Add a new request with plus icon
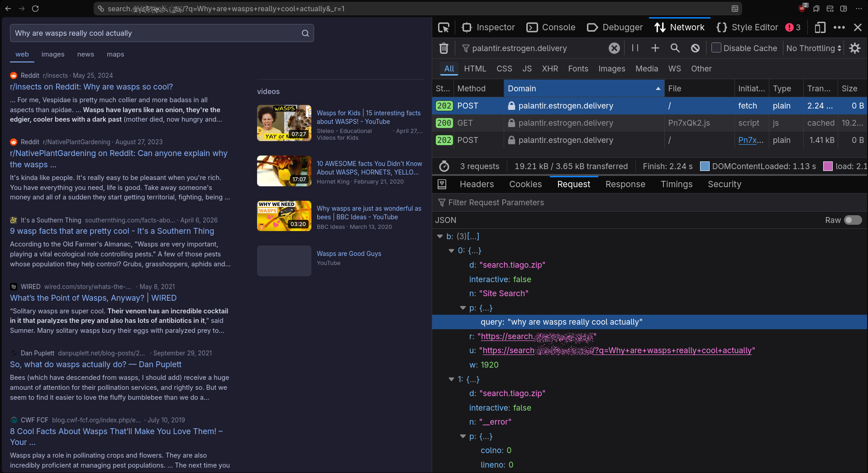868x473 pixels. tap(655, 48)
